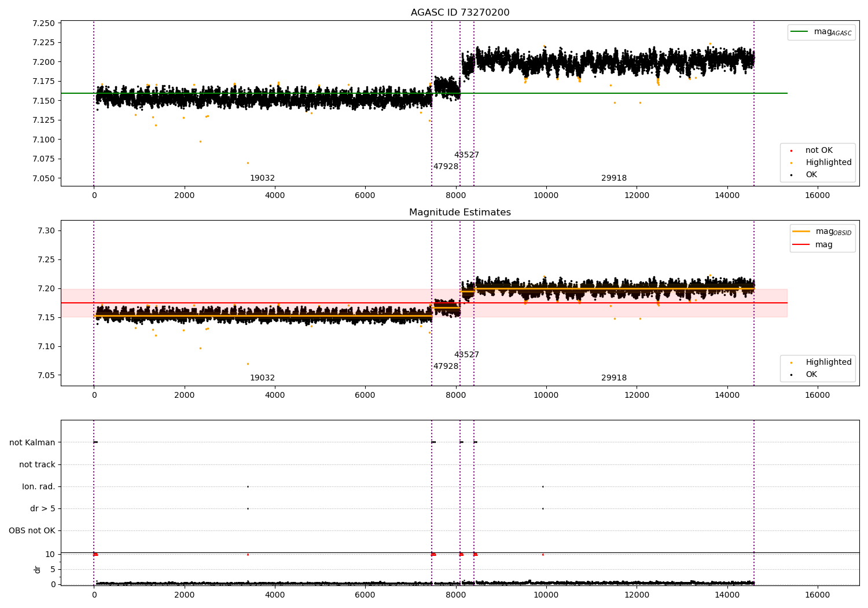Click the 'Ion. rad.' row label
This screenshot has width=868, height=608.
(39, 486)
